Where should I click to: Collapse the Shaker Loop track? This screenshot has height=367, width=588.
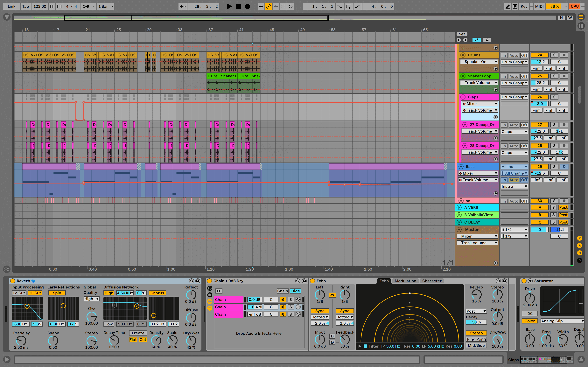(x=463, y=76)
